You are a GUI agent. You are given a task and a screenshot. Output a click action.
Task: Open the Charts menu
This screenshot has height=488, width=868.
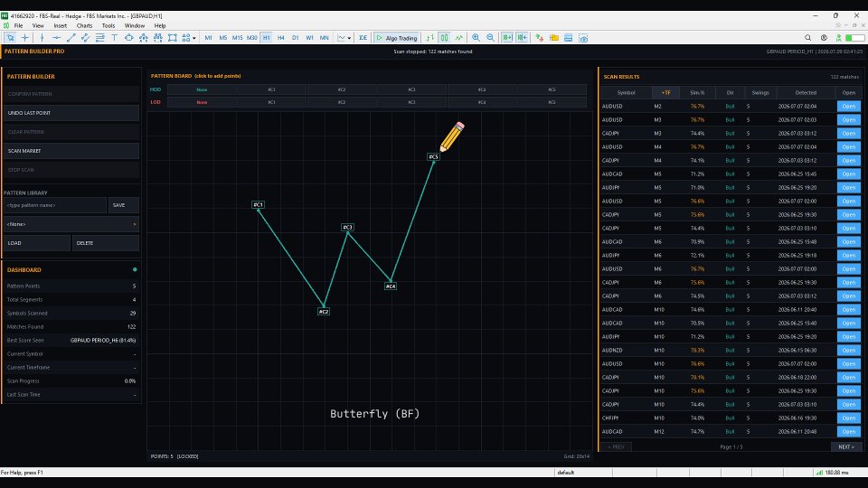(x=84, y=25)
